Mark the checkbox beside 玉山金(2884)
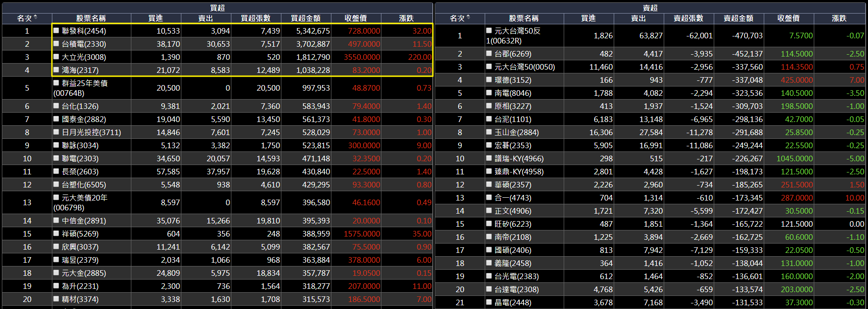This screenshot has height=309, width=868. point(489,132)
